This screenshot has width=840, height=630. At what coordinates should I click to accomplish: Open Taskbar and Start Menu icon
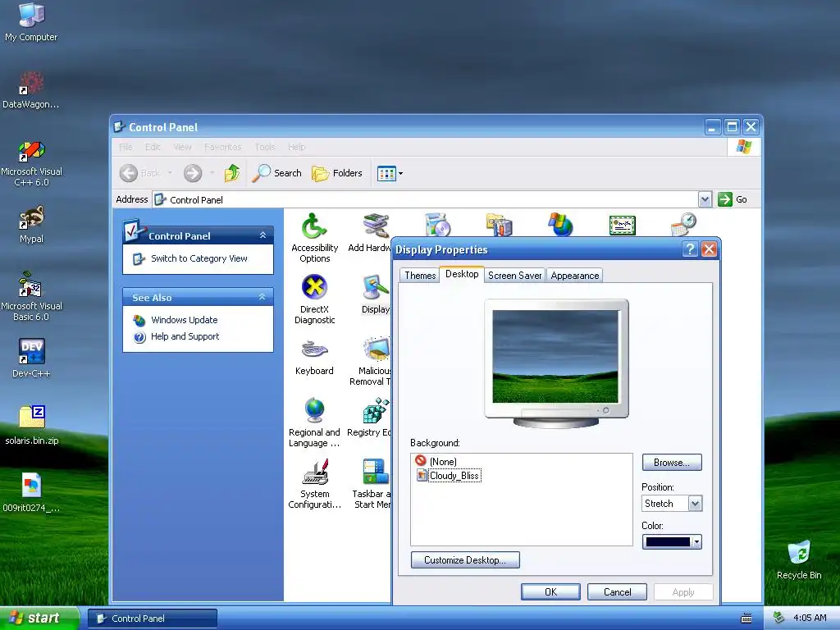[372, 484]
